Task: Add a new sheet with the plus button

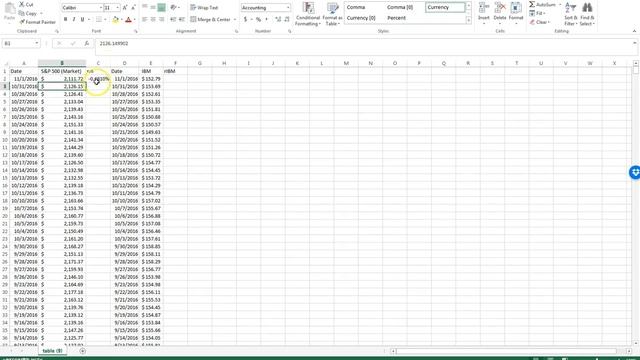Action: (x=82, y=351)
